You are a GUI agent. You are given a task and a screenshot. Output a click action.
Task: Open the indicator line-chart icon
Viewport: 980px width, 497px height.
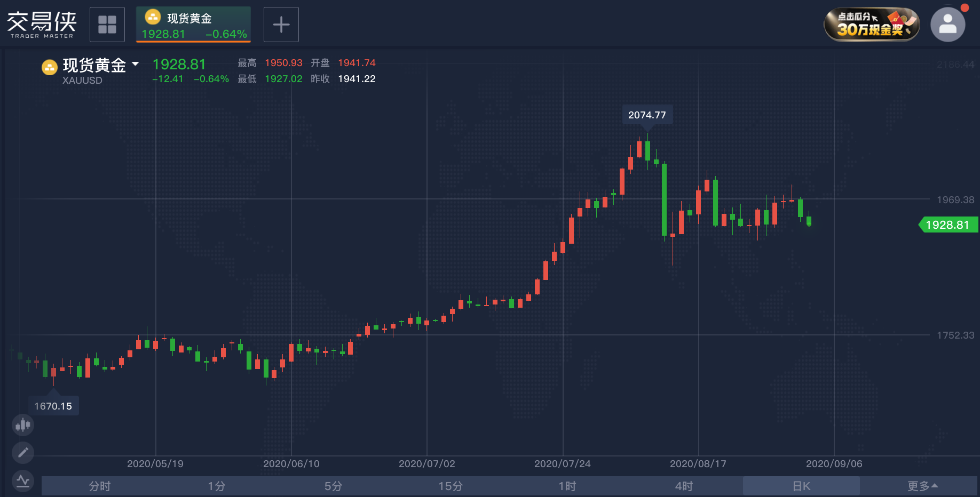pyautogui.click(x=22, y=479)
